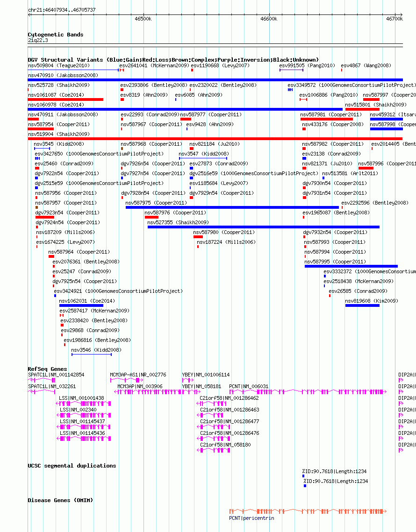This screenshot has width=416, height=532.
Task: Click variant esv3349572 1000GenomesConsortiumPilotProject
Action: [351, 85]
